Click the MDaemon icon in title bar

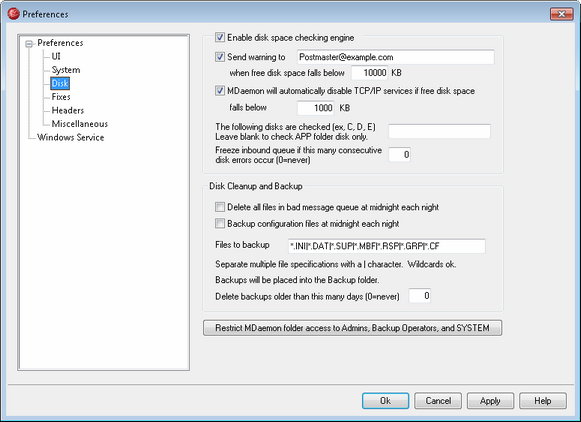(x=13, y=14)
